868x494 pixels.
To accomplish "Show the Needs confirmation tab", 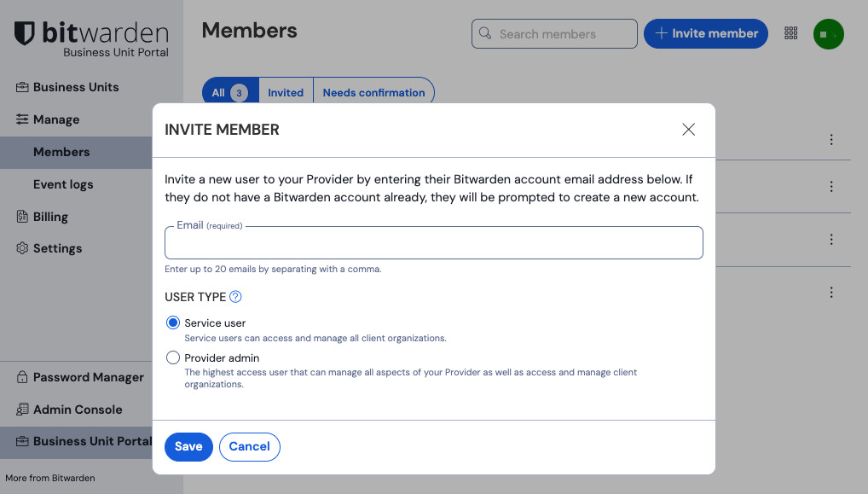I will [373, 93].
